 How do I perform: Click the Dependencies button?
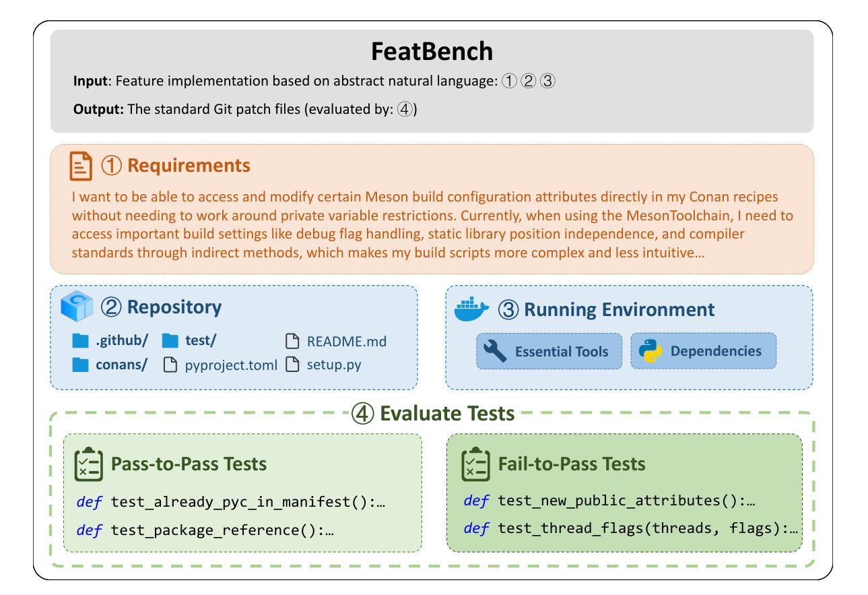point(703,351)
